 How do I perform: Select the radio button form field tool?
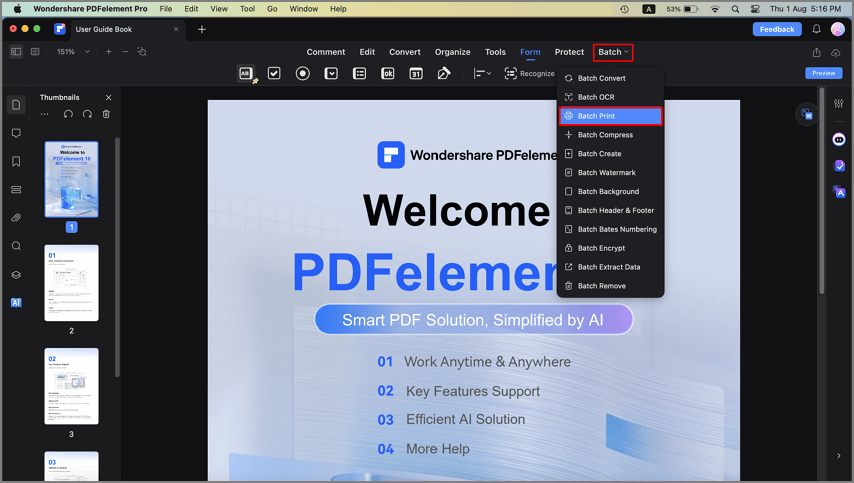(302, 73)
